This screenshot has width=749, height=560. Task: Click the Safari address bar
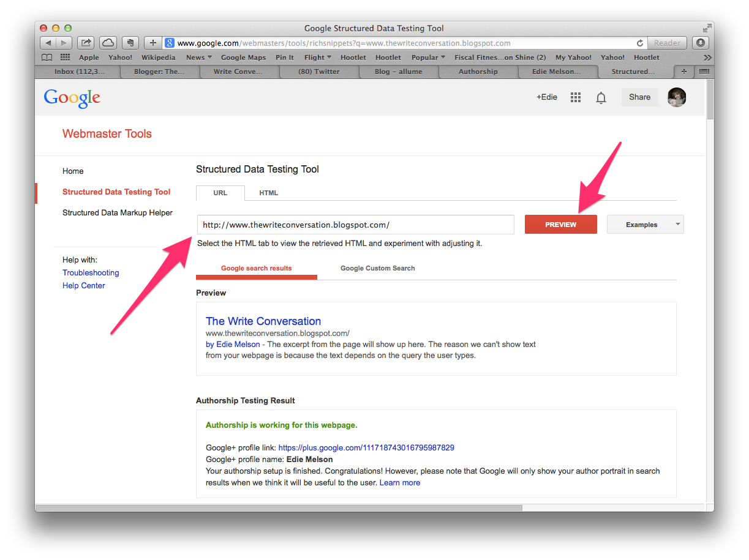tap(404, 43)
